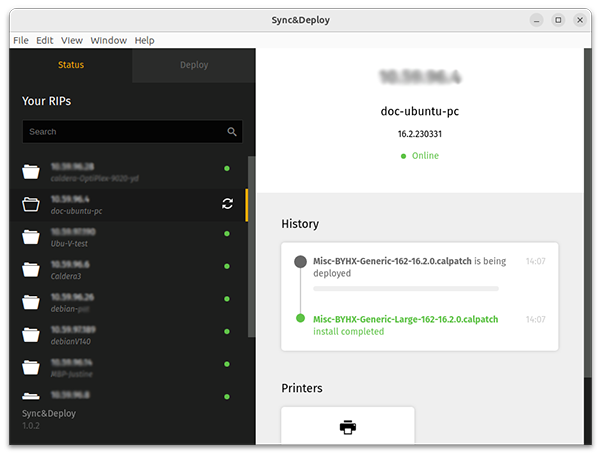Click the gray in-progress history marker

(300, 262)
